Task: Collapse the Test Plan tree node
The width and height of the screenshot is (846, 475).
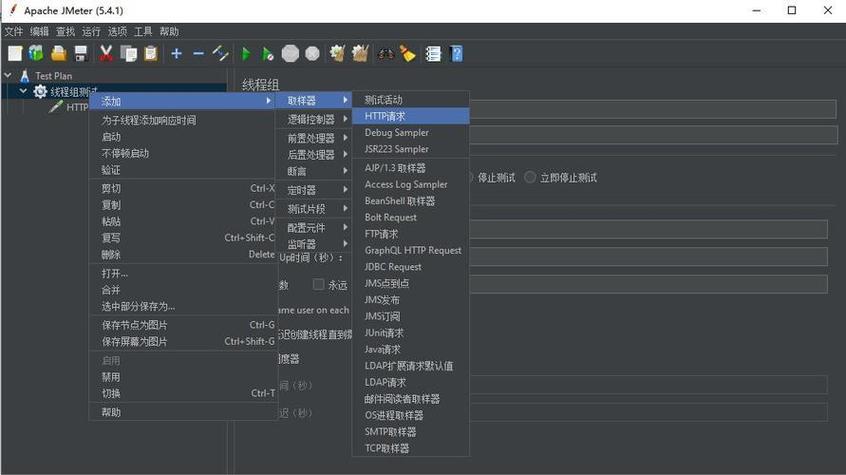Action: (x=8, y=76)
